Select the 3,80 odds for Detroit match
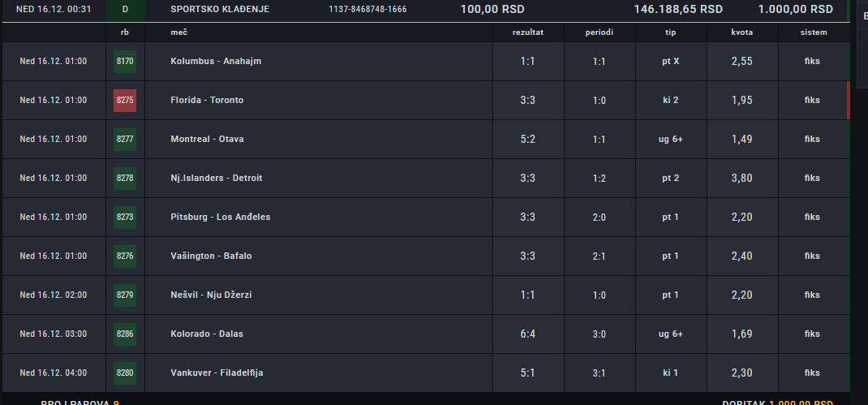 pos(741,178)
